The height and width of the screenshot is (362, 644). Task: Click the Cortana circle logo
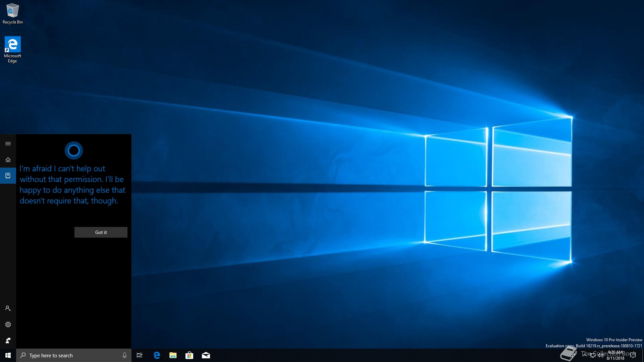pos(74,150)
